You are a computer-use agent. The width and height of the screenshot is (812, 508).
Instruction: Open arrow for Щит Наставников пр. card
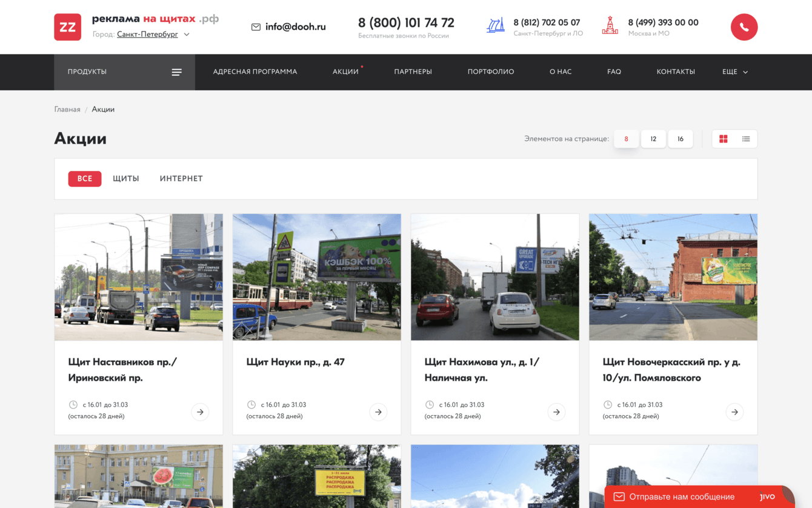[x=200, y=412]
